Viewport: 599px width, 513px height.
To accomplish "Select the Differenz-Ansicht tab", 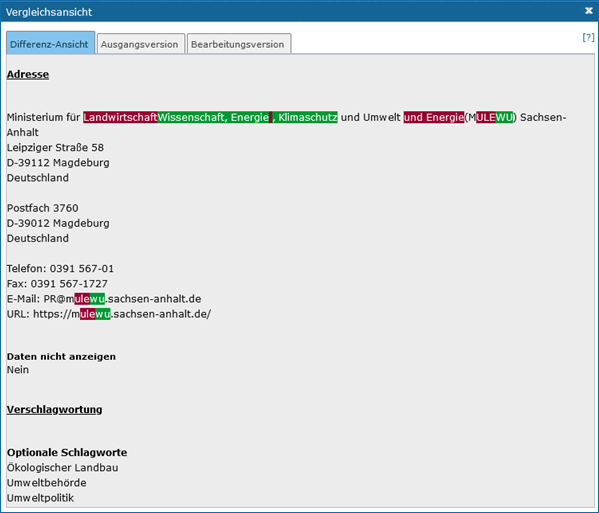I will tap(50, 43).
